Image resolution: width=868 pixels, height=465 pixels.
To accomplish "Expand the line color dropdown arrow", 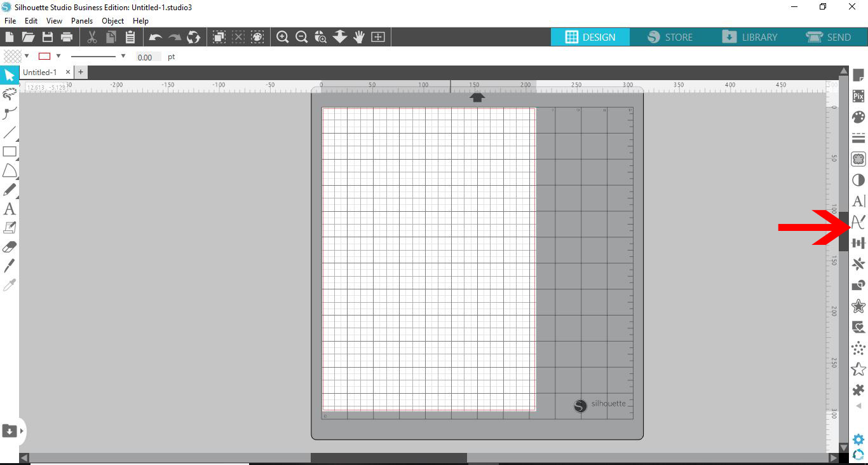I will click(58, 56).
